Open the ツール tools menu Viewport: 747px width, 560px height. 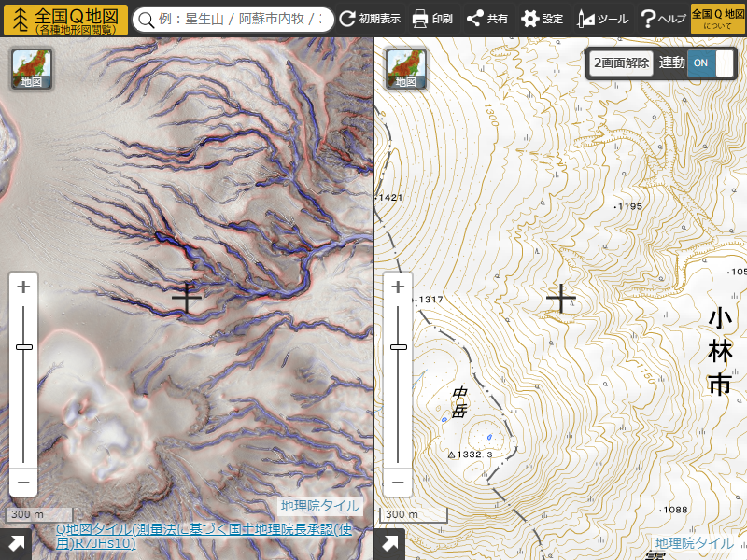[x=603, y=19]
